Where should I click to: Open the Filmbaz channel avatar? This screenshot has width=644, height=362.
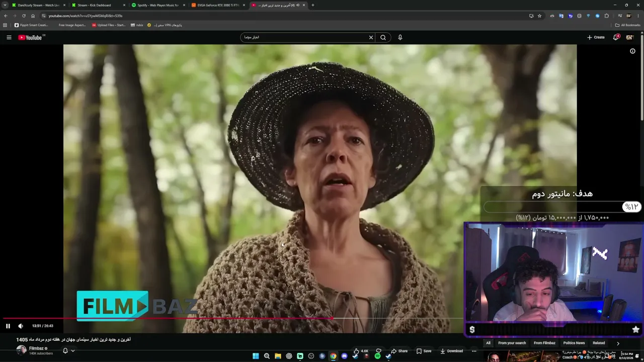pyautogui.click(x=21, y=350)
